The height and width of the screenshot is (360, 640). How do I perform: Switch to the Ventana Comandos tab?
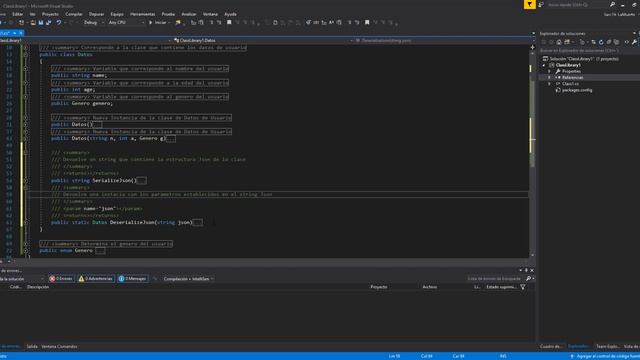[59, 347]
